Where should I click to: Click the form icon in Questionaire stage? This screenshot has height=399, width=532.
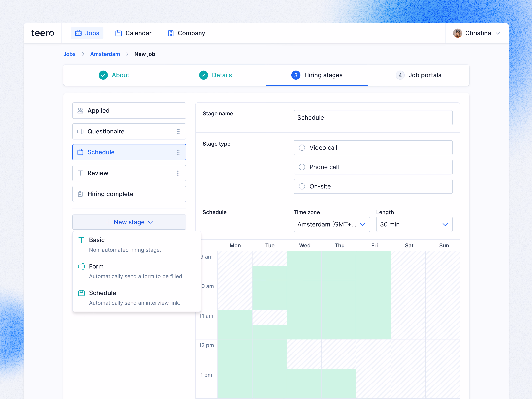click(80, 131)
